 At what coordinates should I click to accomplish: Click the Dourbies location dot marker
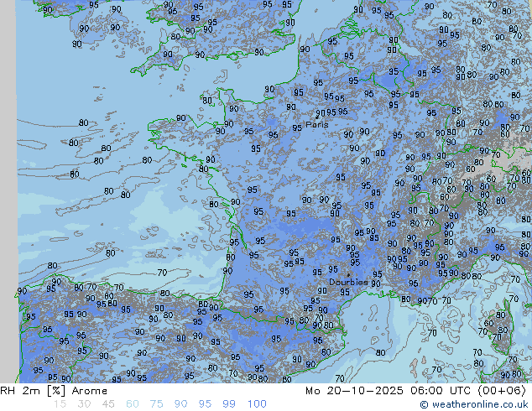[x=348, y=275]
